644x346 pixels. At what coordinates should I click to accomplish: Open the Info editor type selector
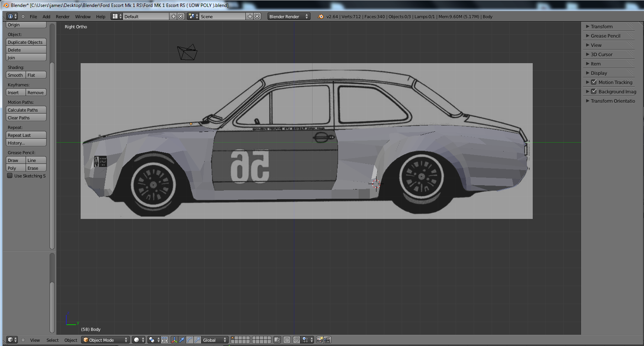coord(12,16)
